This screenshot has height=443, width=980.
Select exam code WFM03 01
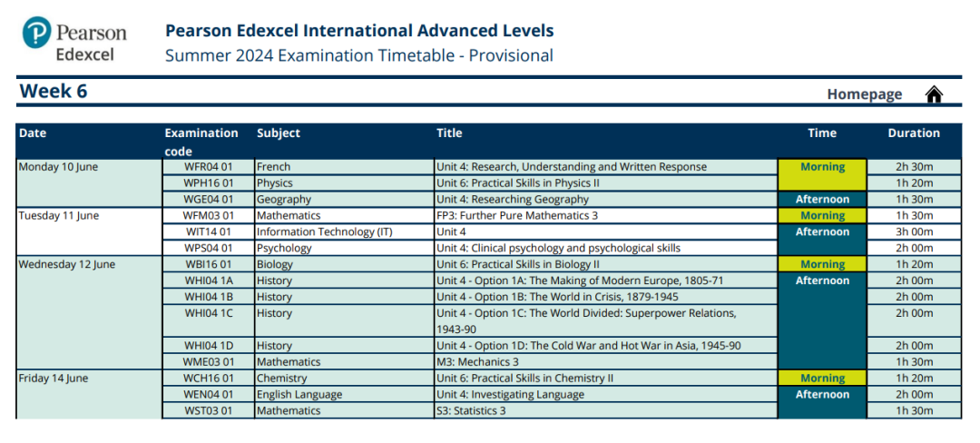click(208, 215)
